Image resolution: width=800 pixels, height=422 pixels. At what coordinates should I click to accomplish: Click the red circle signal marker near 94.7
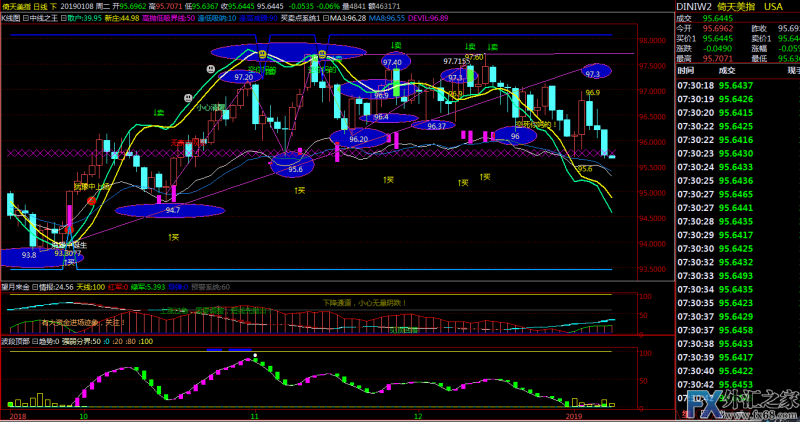(91, 200)
